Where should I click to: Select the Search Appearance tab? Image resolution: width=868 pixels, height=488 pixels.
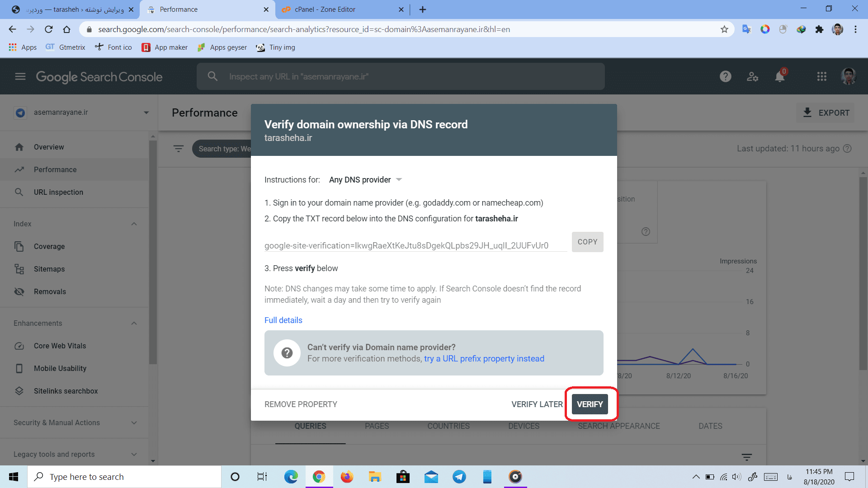tap(619, 426)
